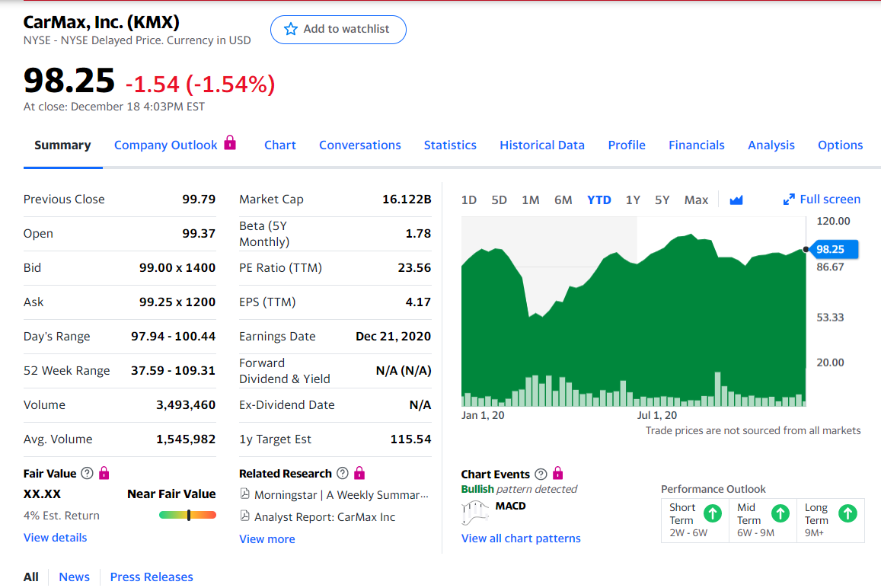This screenshot has height=588, width=881.
Task: Click the Fair Value help question mark
Action: coord(87,473)
